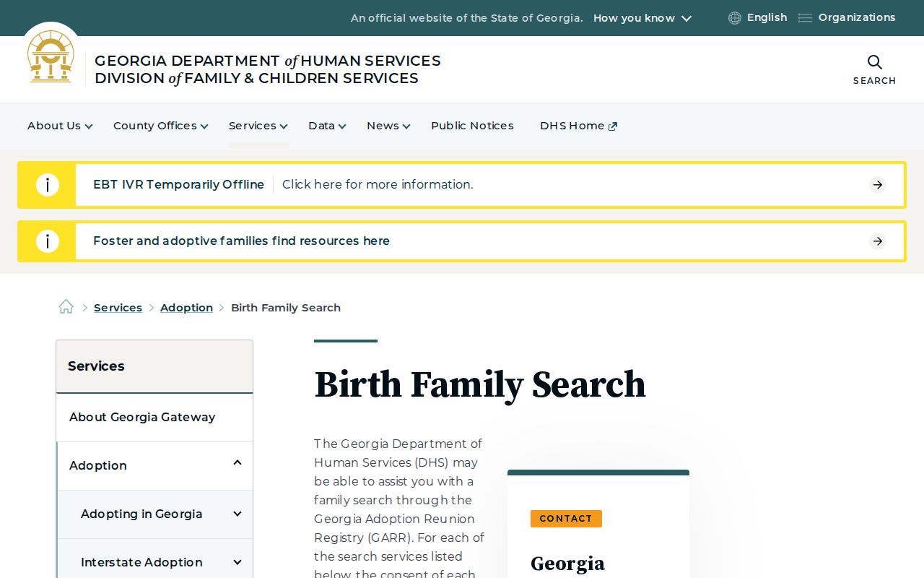The image size is (924, 578).
Task: Expand the How you know dropdown
Action: 642,18
